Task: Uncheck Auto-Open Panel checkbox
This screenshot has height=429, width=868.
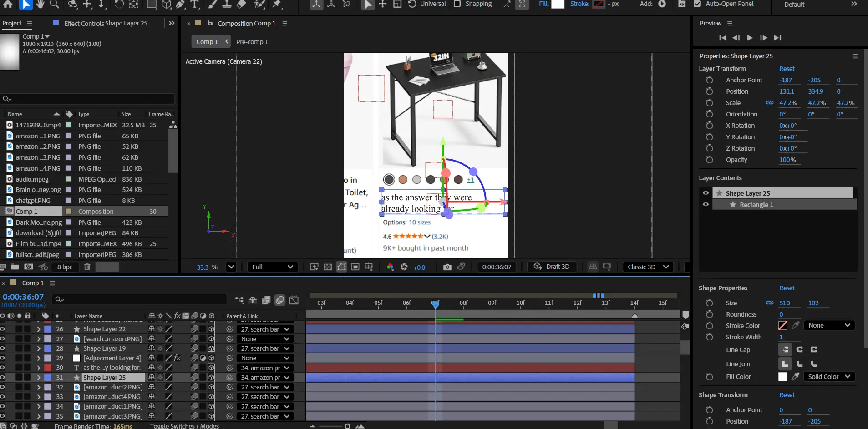Action: pyautogui.click(x=697, y=4)
